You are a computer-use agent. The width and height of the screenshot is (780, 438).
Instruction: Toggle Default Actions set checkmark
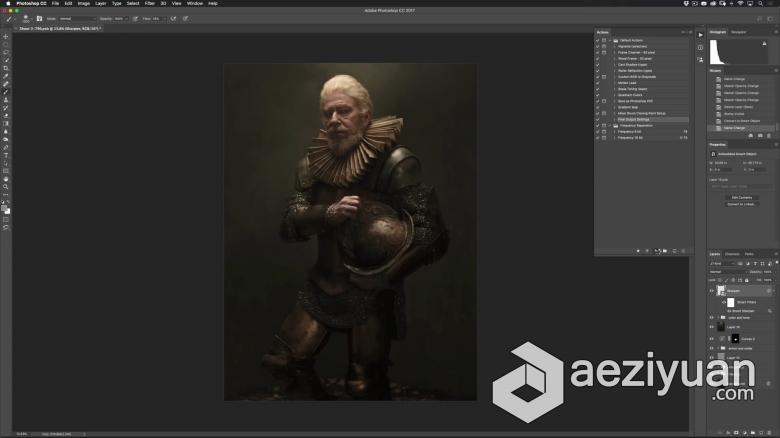point(598,40)
